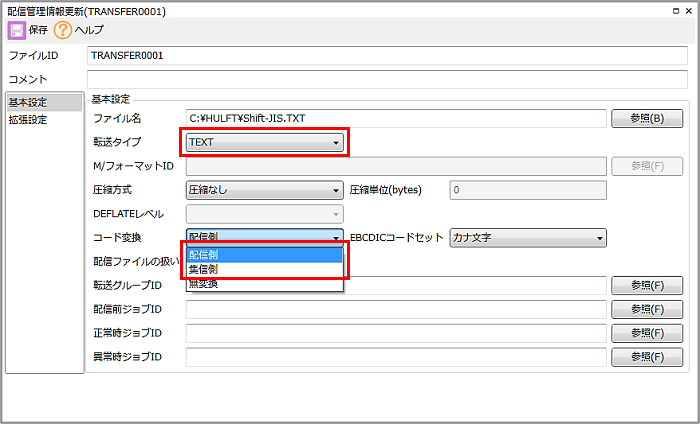The image size is (700, 424).
Task: Click the 保存 label in the toolbar
Action: 38,30
